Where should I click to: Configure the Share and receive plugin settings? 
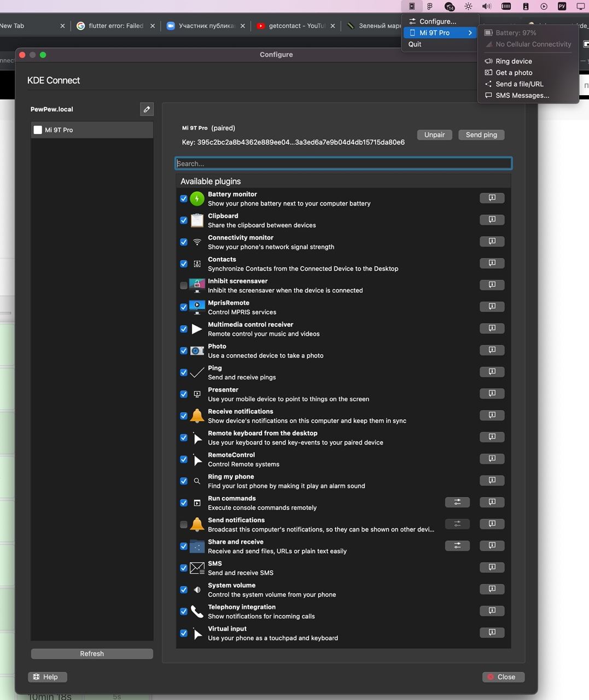click(x=457, y=545)
